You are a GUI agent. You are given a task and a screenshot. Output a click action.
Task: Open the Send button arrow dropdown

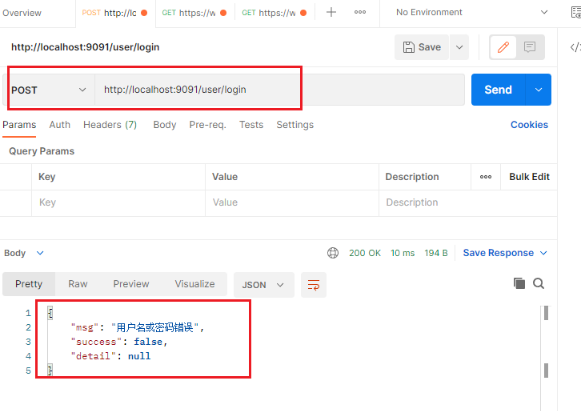pyautogui.click(x=538, y=90)
